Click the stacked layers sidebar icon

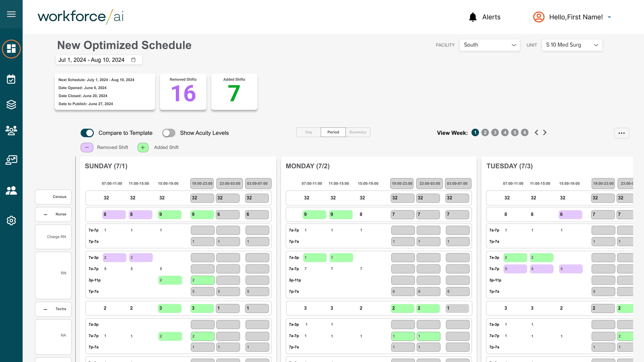coord(11,104)
